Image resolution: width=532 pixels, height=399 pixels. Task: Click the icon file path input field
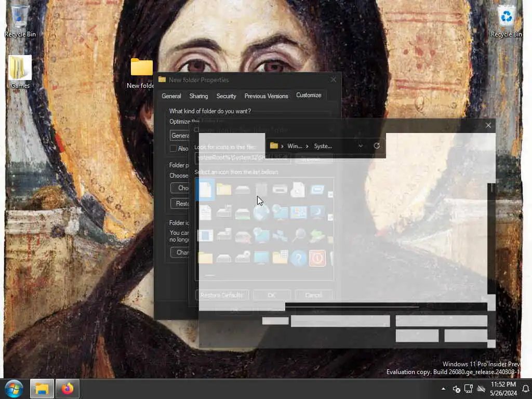tap(243, 158)
